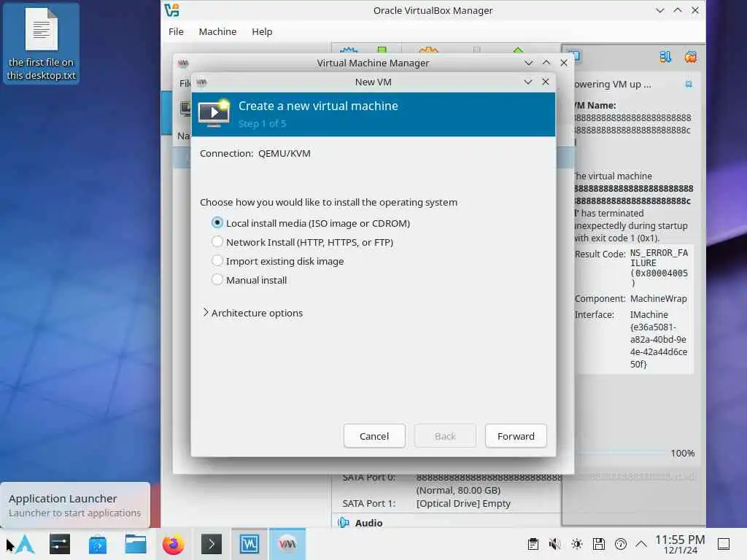The width and height of the screenshot is (747, 560).
Task: Open 'the first file on this desktop.txt'
Action: tap(42, 44)
